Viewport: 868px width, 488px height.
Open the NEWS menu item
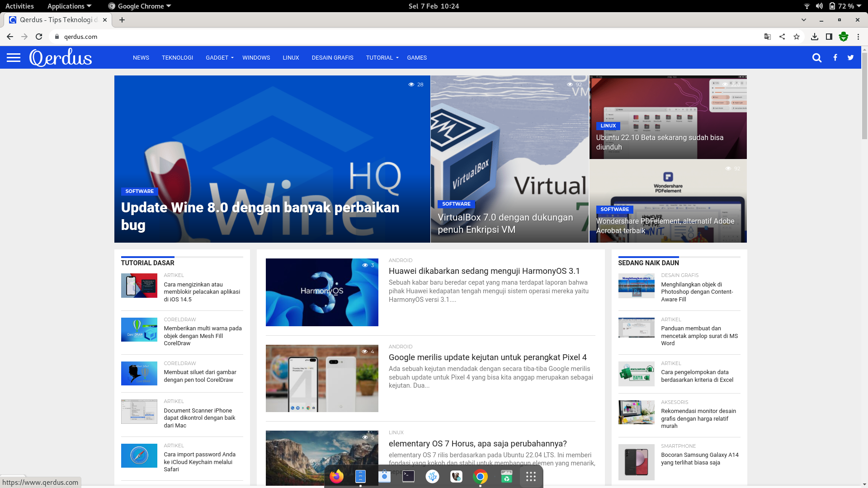pyautogui.click(x=141, y=57)
